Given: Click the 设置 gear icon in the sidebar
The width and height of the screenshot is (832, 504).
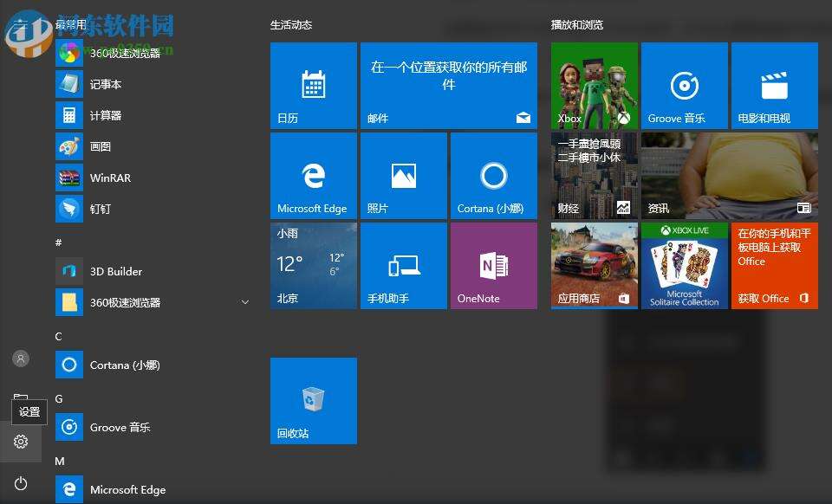Looking at the screenshot, I should (x=20, y=441).
